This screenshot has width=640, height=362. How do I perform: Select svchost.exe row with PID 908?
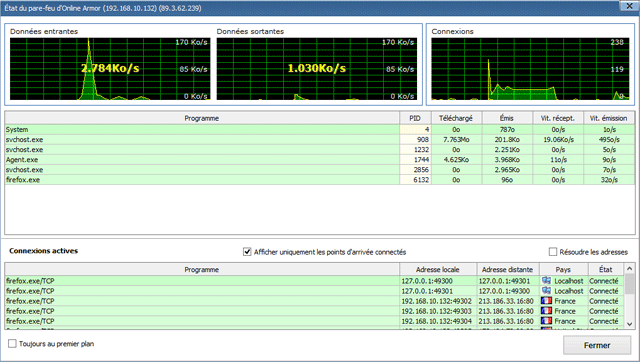pyautogui.click(x=320, y=140)
